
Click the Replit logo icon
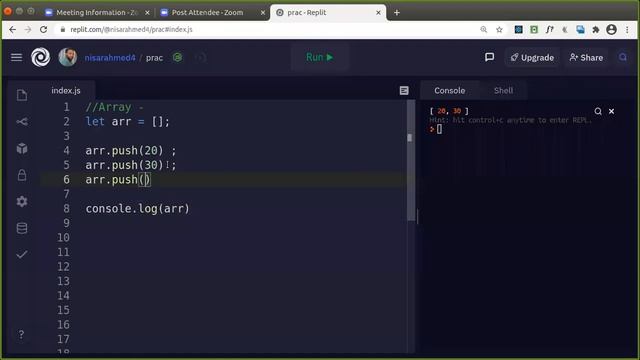(41, 57)
